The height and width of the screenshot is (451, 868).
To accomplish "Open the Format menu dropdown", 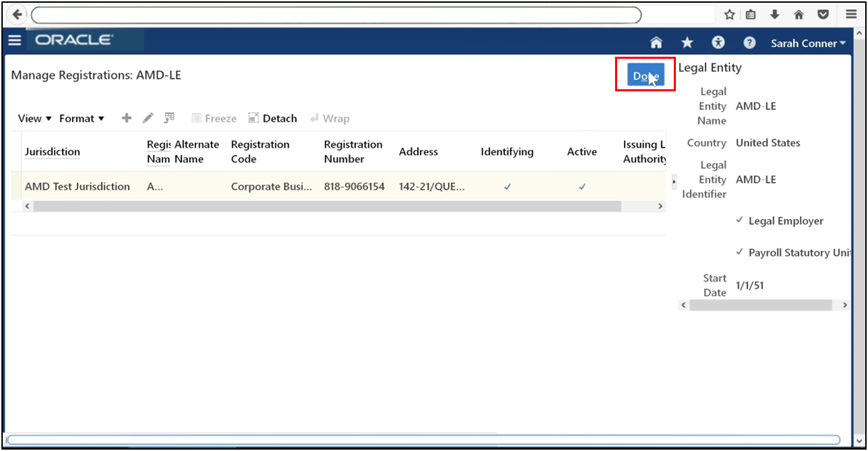I will tap(81, 118).
